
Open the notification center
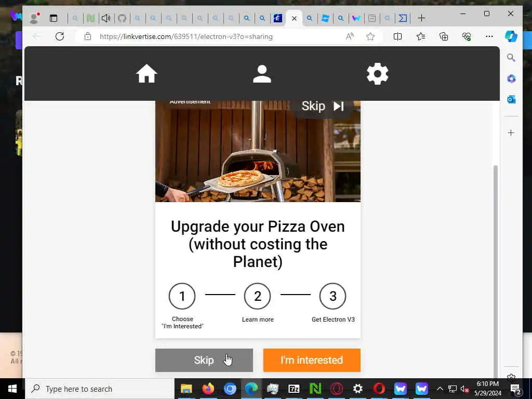515,389
